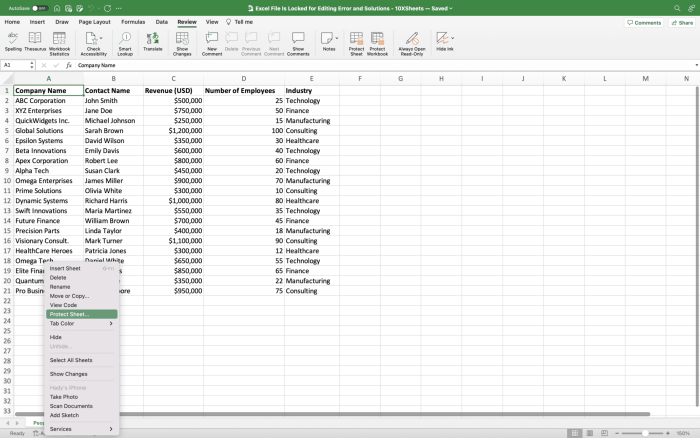
Task: Open the Comments pane button
Action: (643, 22)
